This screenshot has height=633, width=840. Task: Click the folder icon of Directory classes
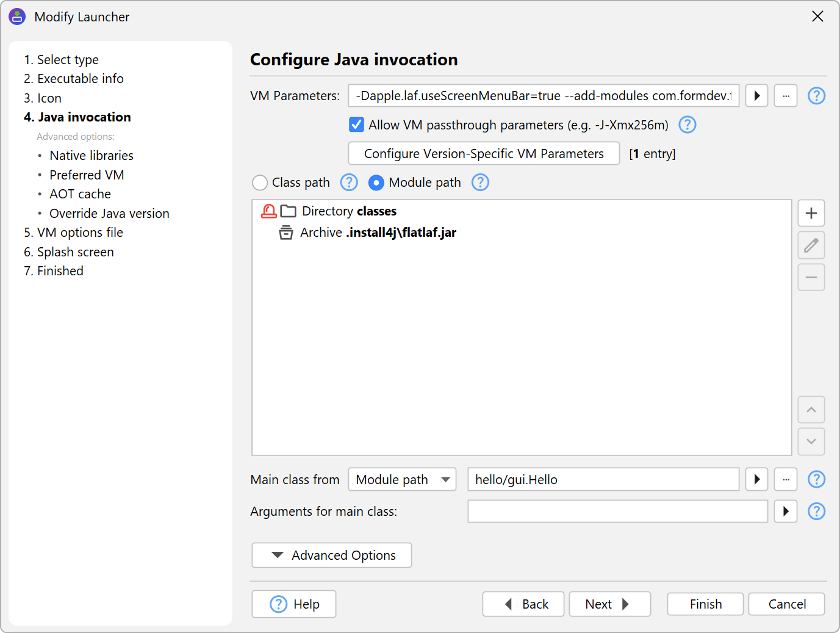(x=289, y=211)
